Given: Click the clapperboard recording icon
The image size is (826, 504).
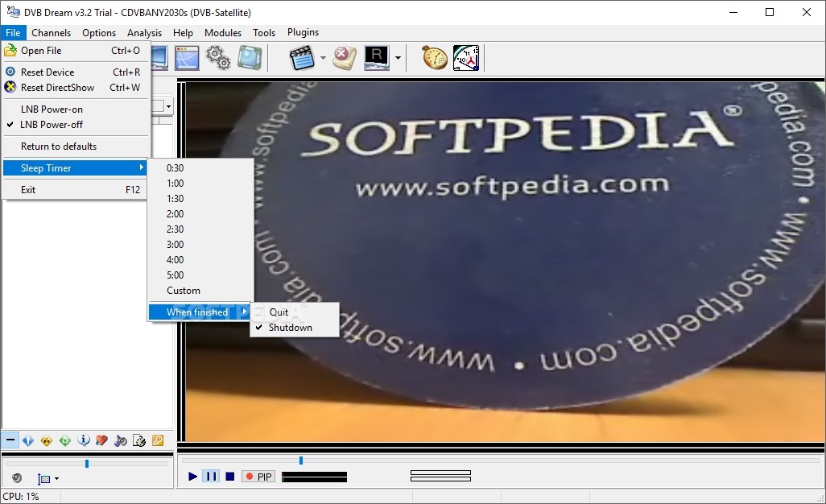Looking at the screenshot, I should [303, 57].
